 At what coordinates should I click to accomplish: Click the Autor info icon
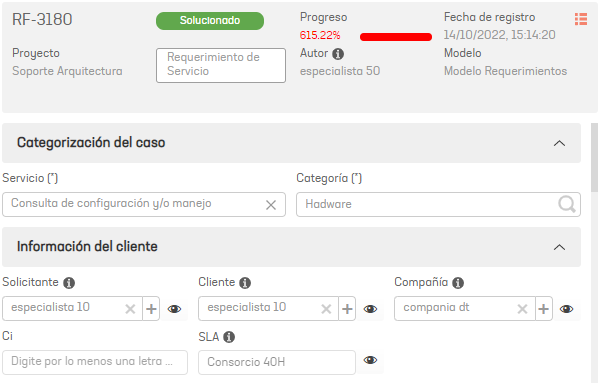(338, 54)
